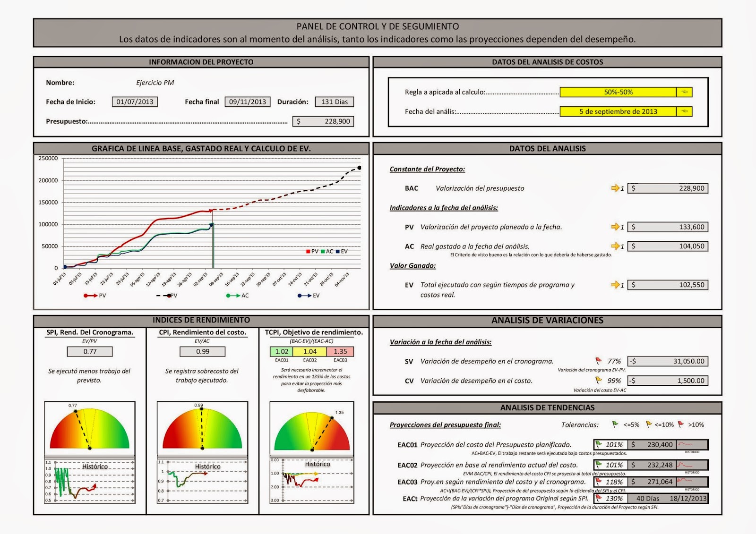
Task: Click the green TCPI cell 1.02
Action: [x=282, y=351]
